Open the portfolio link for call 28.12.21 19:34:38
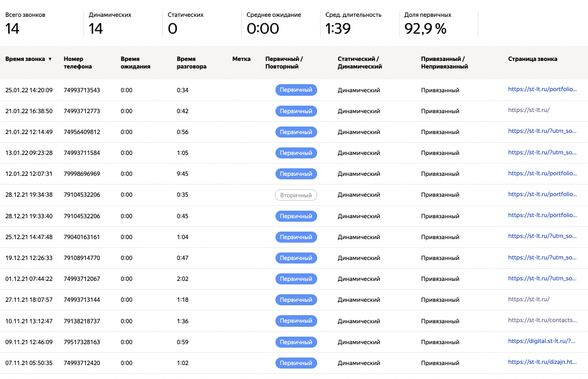The width and height of the screenshot is (588, 379). coord(542,194)
